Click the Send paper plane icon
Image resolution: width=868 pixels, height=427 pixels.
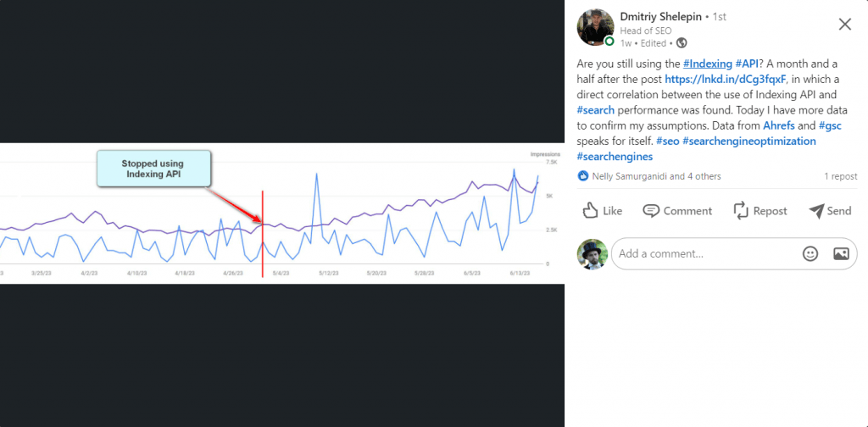(816, 211)
